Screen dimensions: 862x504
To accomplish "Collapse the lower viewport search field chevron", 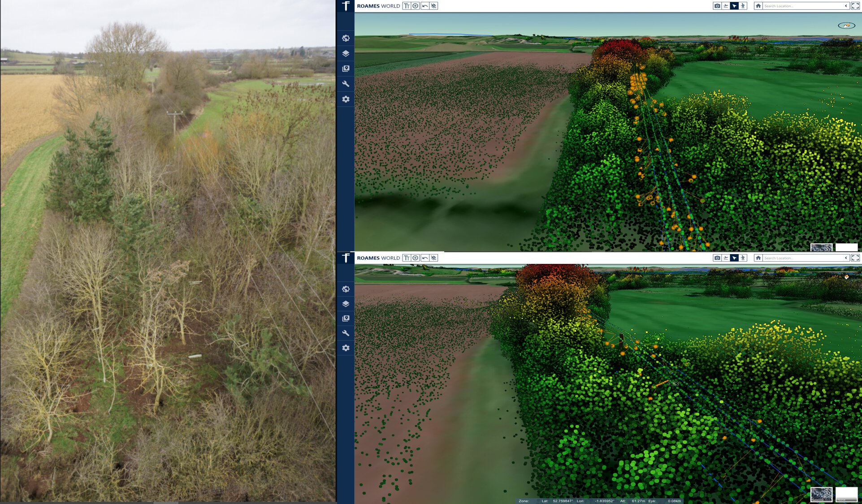I will pyautogui.click(x=846, y=258).
